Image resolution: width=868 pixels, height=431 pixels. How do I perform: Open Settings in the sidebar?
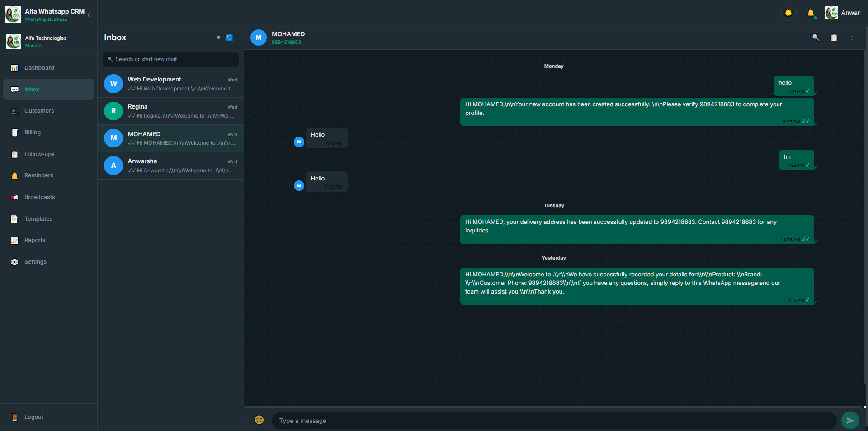click(x=48, y=262)
